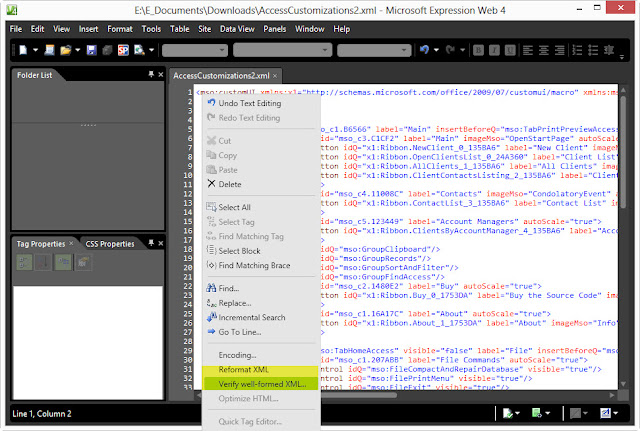Screen dimensions: 640x431
Task: Expand the Undo history dropdown arrow
Action: 436,50
